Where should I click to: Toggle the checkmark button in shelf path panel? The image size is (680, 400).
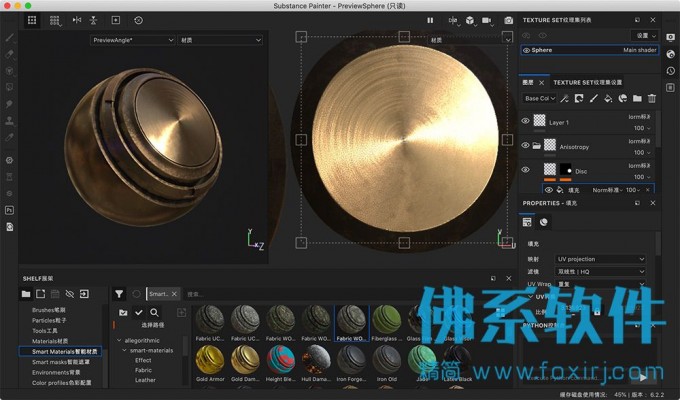[139, 312]
